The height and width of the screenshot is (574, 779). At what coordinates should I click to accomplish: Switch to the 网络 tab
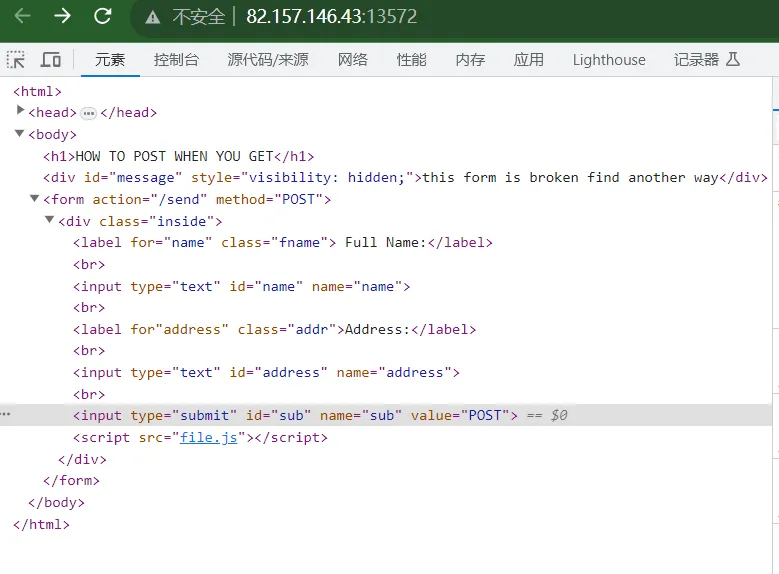pyautogui.click(x=352, y=60)
